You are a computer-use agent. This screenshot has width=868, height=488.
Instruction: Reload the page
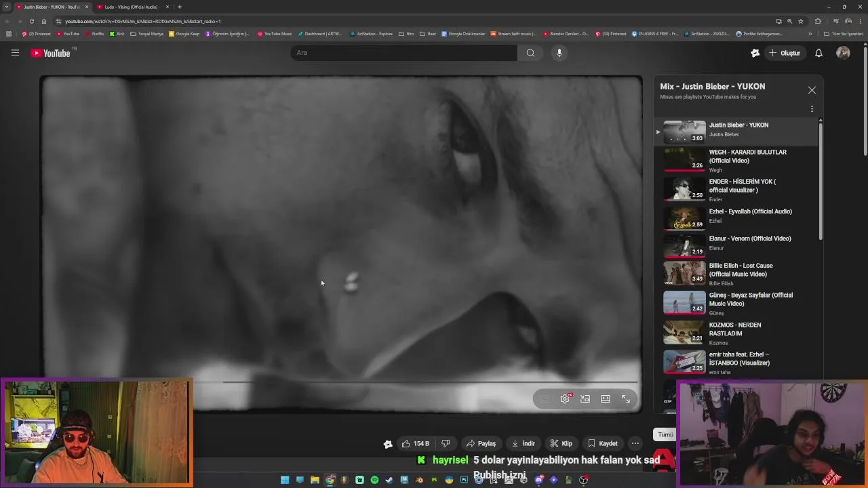(31, 21)
